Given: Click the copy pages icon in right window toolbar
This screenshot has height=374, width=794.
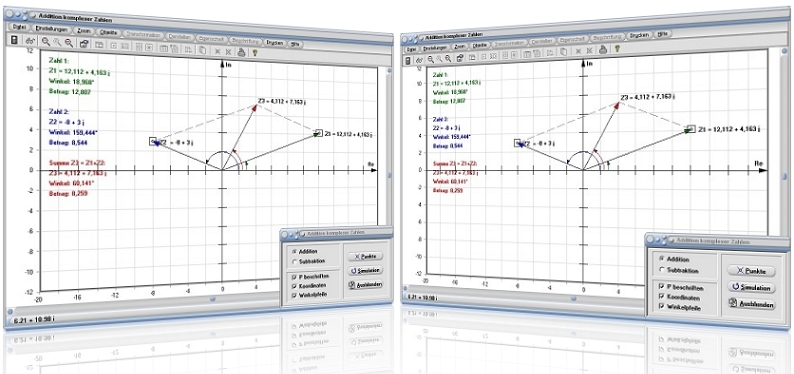Looking at the screenshot, I should pos(564,51).
